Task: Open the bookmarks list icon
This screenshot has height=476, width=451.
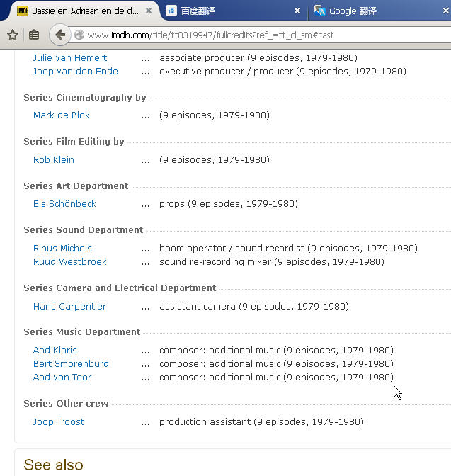Action: point(34,35)
